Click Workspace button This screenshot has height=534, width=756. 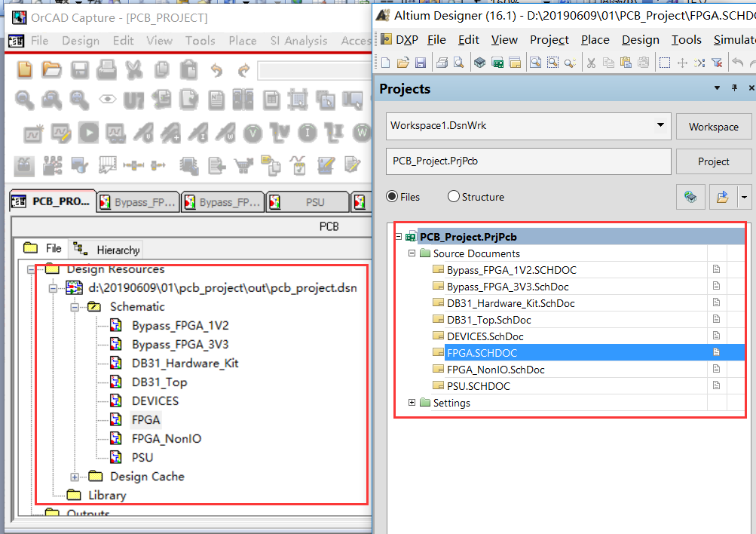click(714, 127)
